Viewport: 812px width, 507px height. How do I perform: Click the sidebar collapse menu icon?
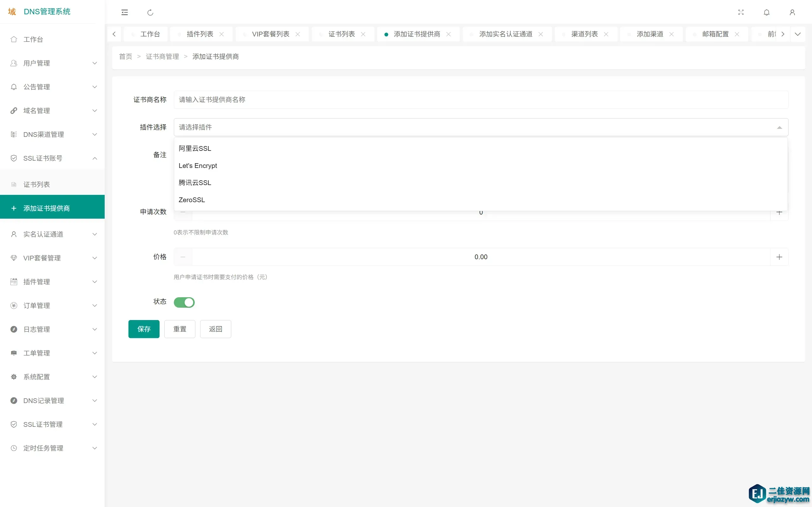124,12
